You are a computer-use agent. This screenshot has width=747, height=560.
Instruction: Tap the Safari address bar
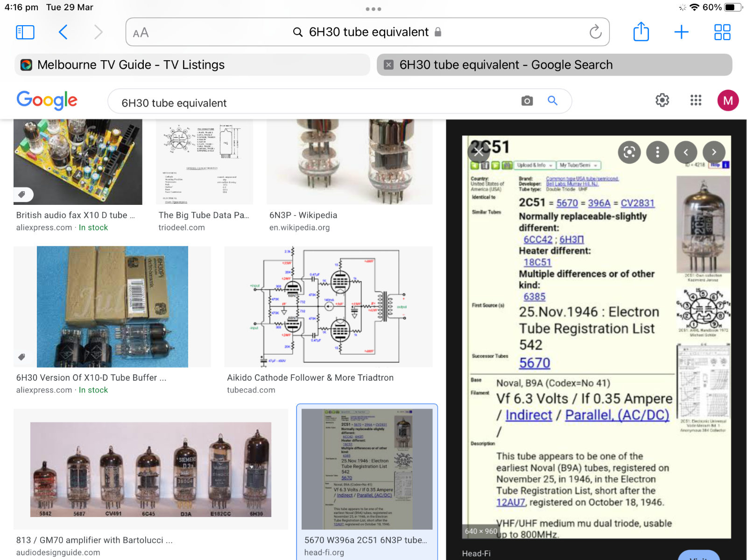click(367, 32)
